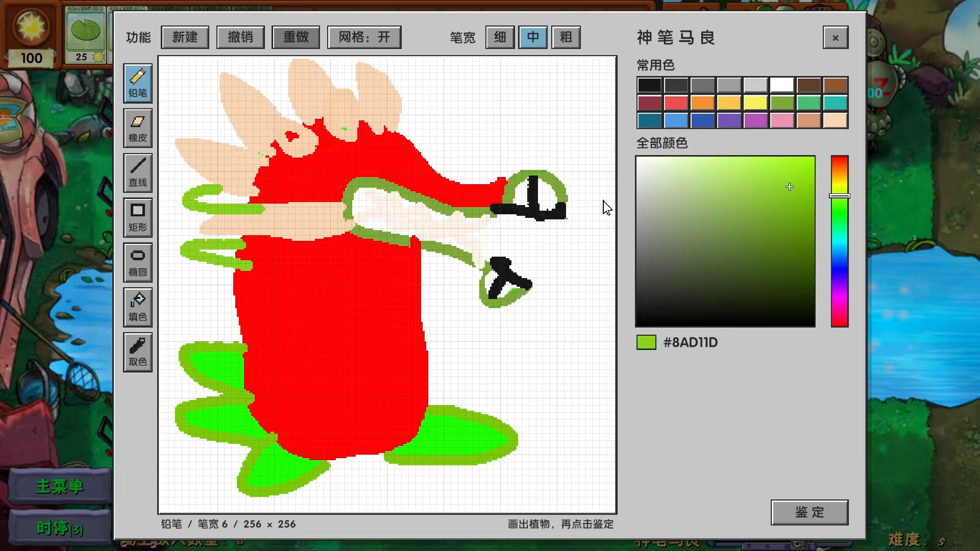980x551 pixels.
Task: Redo the stroke with 重做
Action: tap(296, 37)
